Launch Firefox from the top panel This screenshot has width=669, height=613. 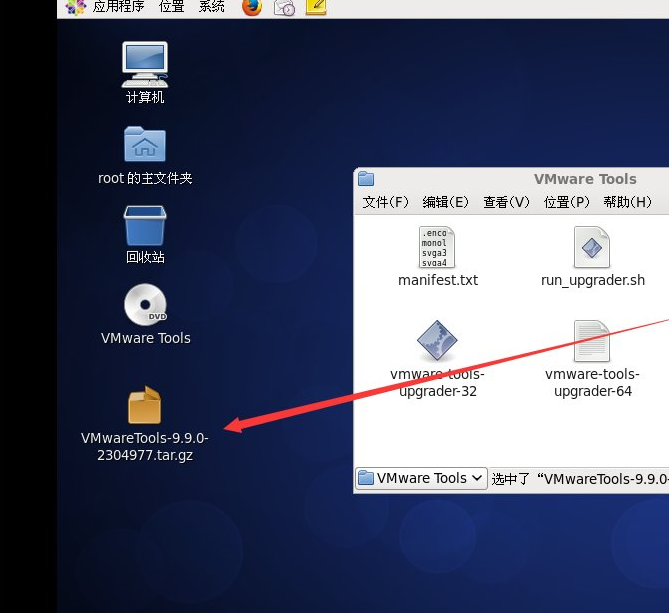pos(252,7)
